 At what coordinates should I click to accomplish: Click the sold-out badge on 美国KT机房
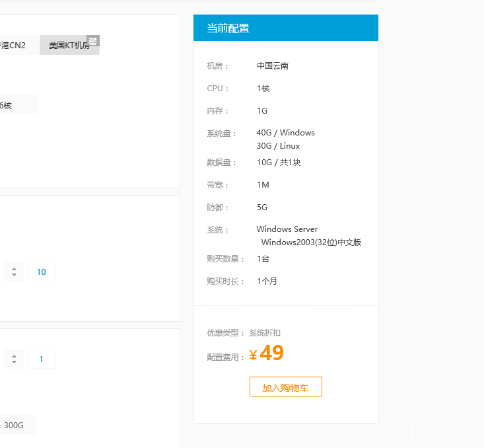[93, 41]
